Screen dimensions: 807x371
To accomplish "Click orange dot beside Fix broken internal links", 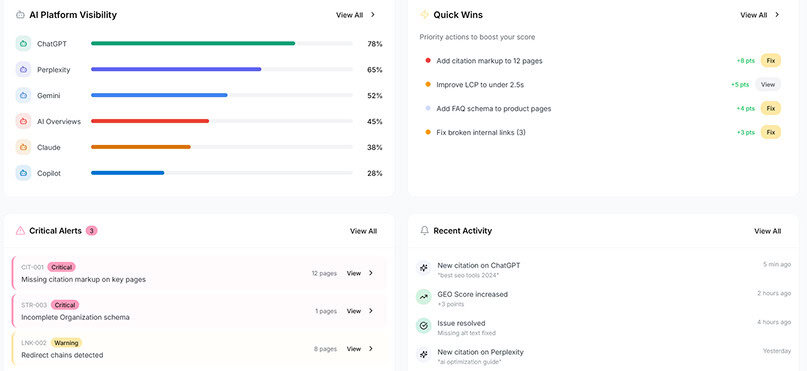I will [428, 132].
